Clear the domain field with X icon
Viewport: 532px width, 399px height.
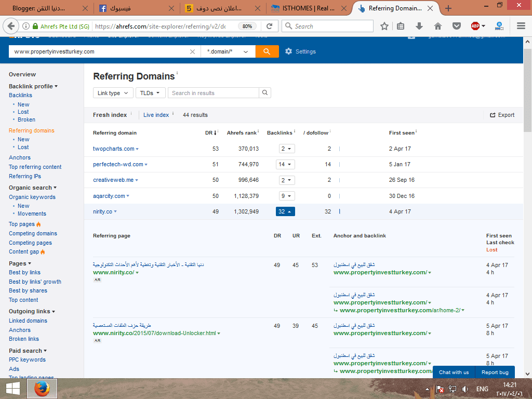pos(192,51)
